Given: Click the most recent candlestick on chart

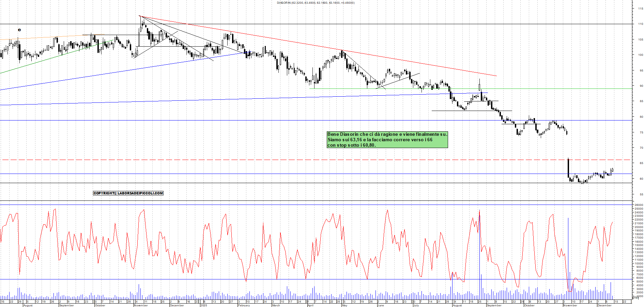Looking at the screenshot, I should 612,170.
